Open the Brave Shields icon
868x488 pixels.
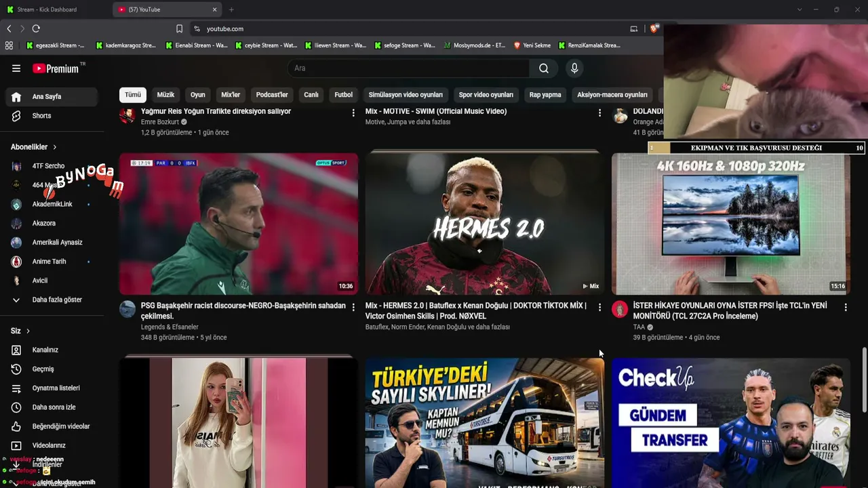[654, 28]
